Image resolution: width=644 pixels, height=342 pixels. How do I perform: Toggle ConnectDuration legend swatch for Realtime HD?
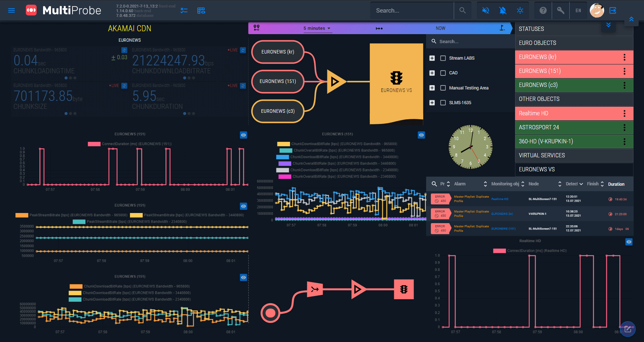tap(500, 251)
